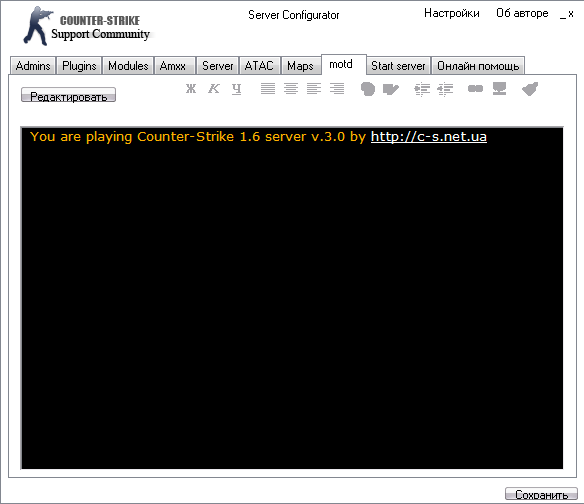Apply left text alignment
The width and height of the screenshot is (584, 504).
click(x=314, y=89)
